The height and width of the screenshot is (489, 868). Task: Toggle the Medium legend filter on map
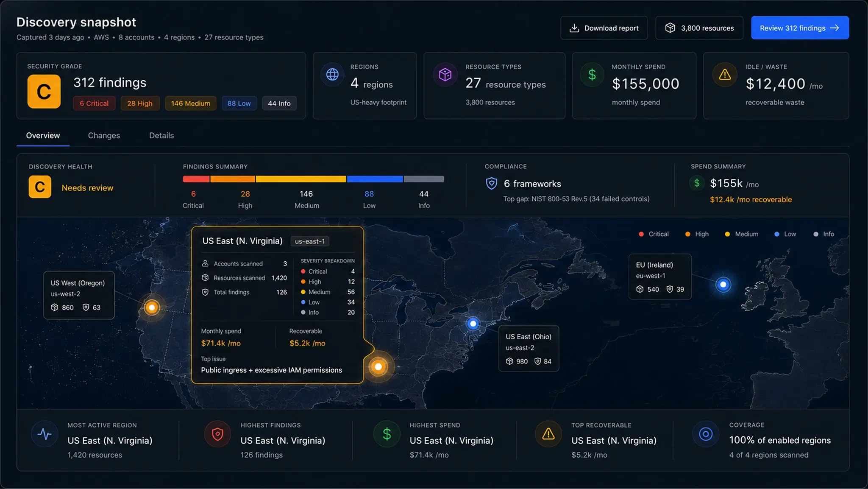(x=741, y=234)
